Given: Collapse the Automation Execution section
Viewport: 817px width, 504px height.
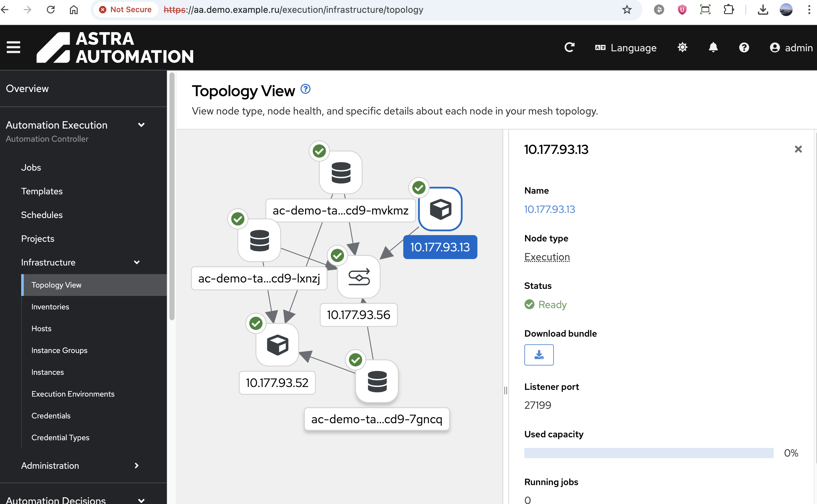Looking at the screenshot, I should [141, 125].
